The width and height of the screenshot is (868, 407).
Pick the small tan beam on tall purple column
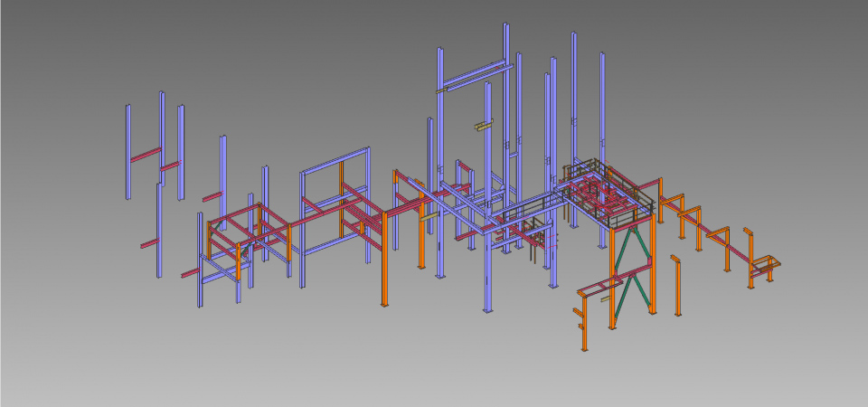tap(482, 126)
